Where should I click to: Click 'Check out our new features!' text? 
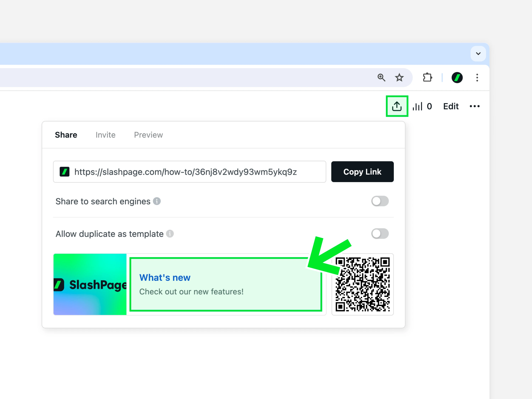[191, 292]
